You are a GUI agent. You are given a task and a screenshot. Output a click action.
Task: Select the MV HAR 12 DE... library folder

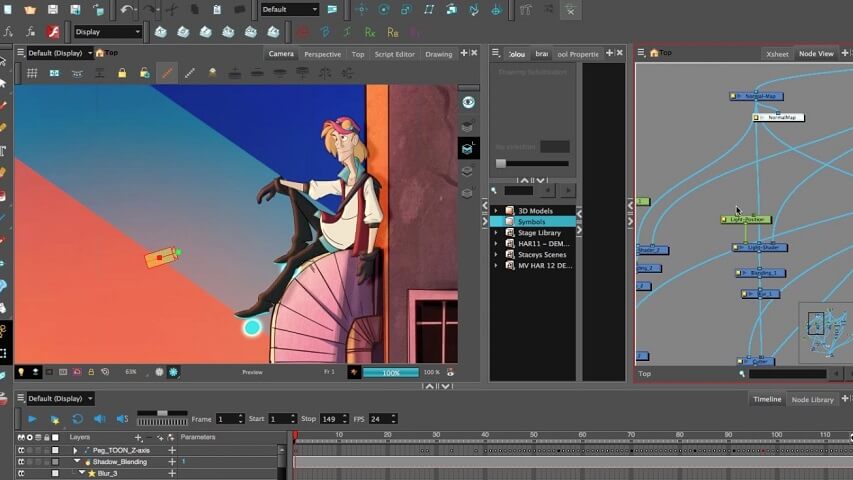click(x=533, y=266)
